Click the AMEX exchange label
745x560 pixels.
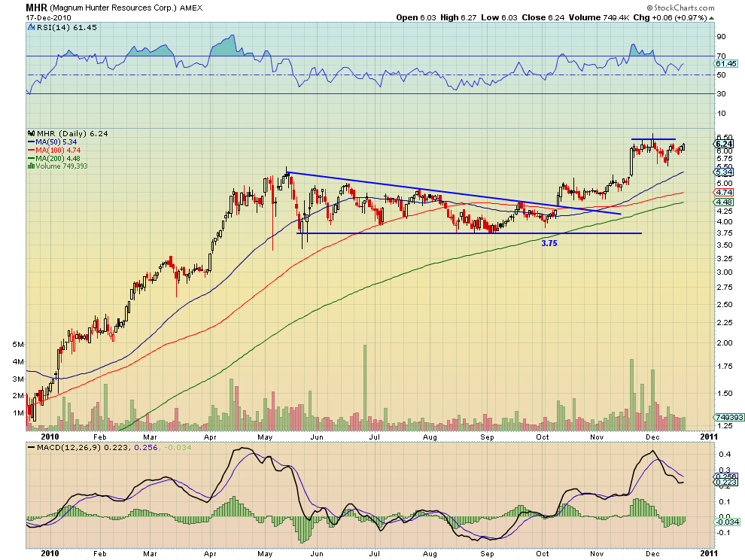191,8
